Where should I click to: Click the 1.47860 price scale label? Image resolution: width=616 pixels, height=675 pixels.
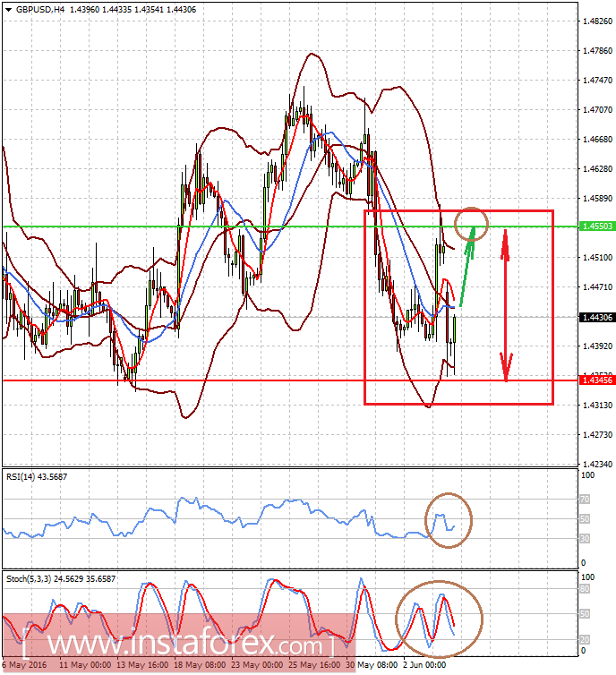pos(597,51)
